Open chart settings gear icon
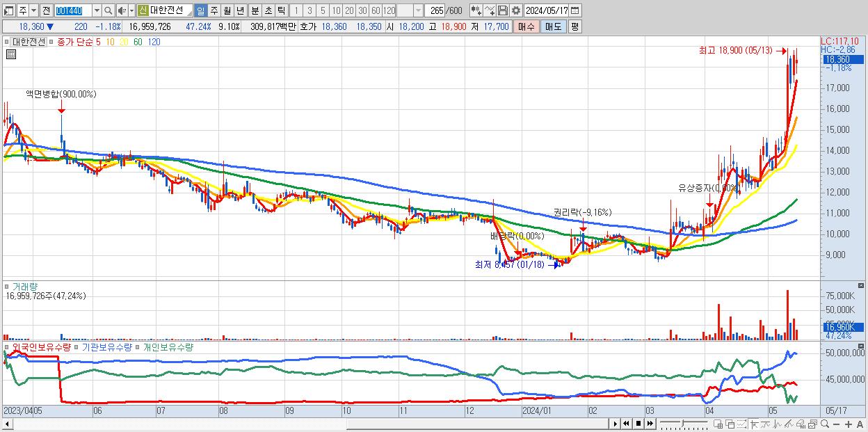Screen dimensions: 868x432 point(515,10)
